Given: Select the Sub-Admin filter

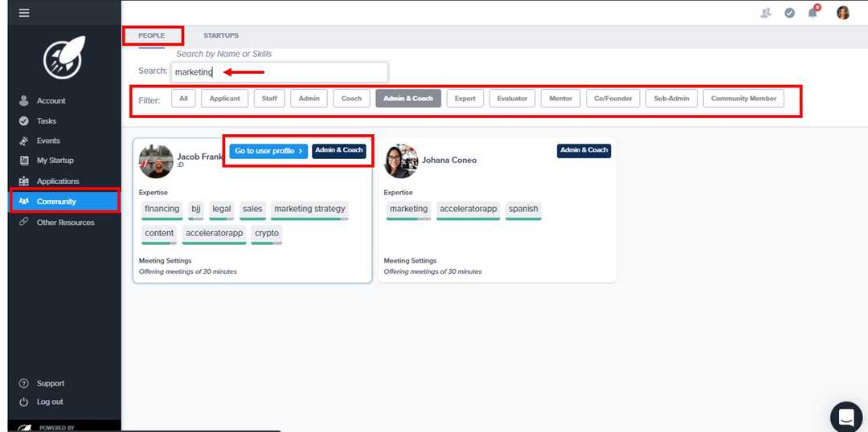Looking at the screenshot, I should click(671, 99).
